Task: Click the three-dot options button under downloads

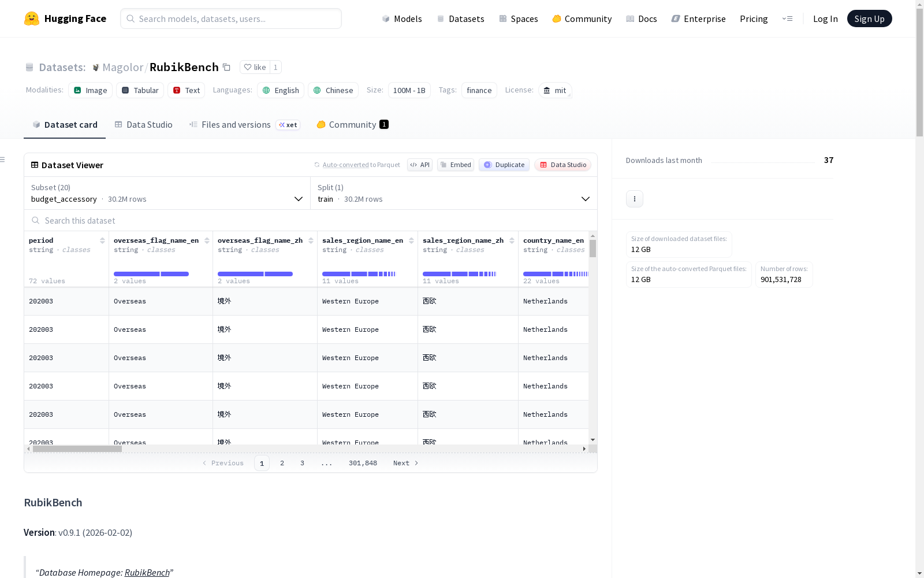Action: click(x=635, y=199)
